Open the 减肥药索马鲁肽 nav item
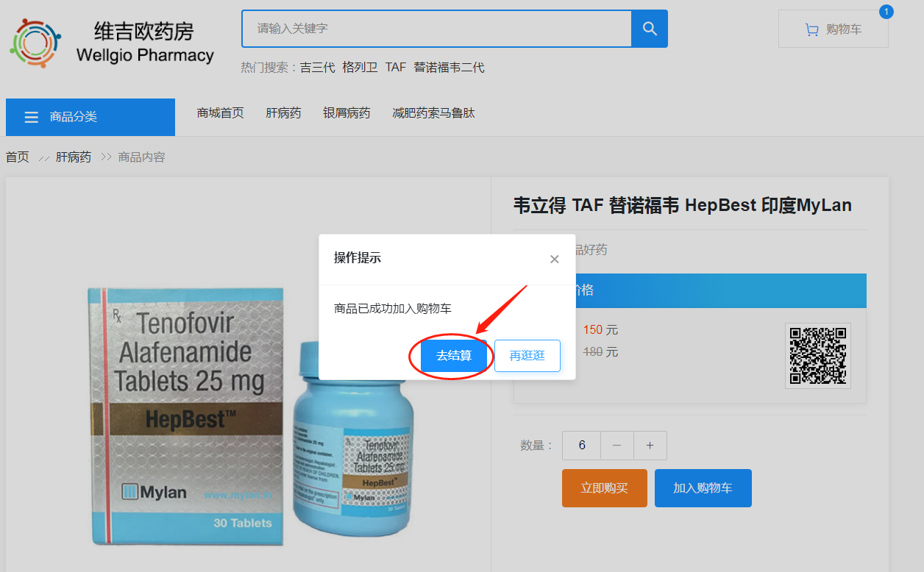 pos(433,113)
